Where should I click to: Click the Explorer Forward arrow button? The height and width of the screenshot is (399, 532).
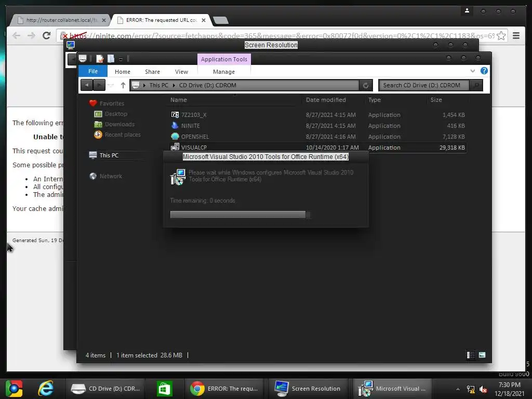pos(99,85)
